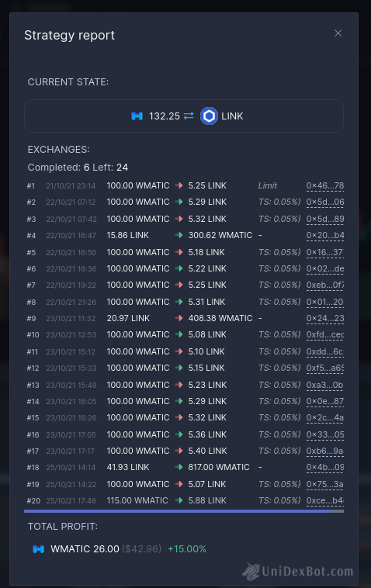
Task: Click the green arrow in exchange #18 row
Action: click(179, 467)
